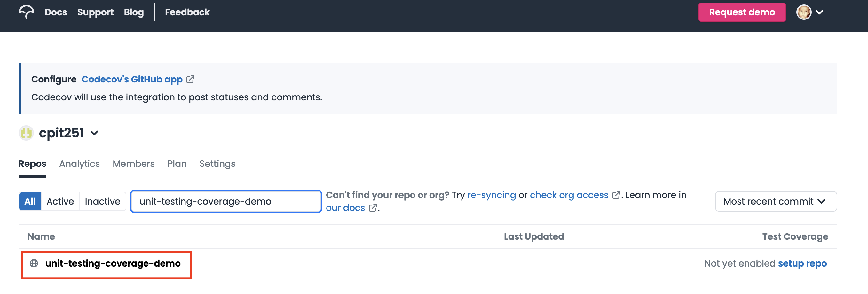Open the our docs link

coord(345,208)
